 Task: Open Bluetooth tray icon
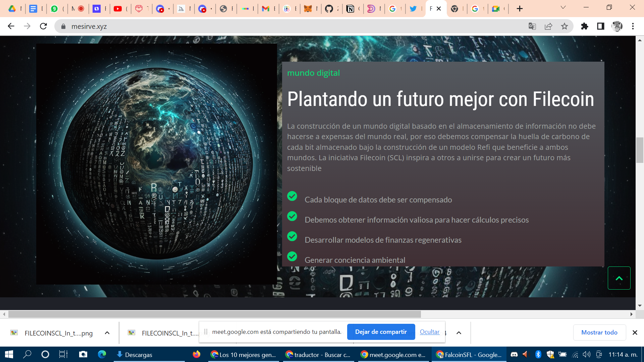tap(538, 355)
